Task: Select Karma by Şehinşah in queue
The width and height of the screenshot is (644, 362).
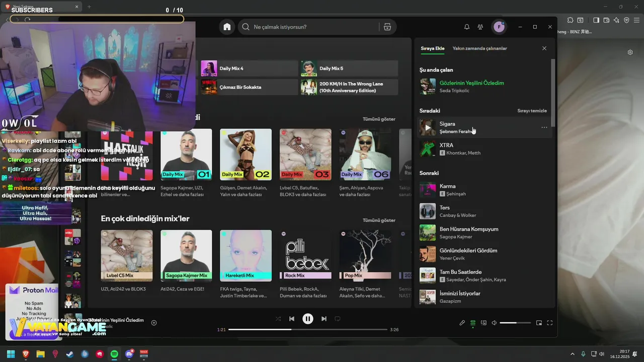Action: [485, 190]
